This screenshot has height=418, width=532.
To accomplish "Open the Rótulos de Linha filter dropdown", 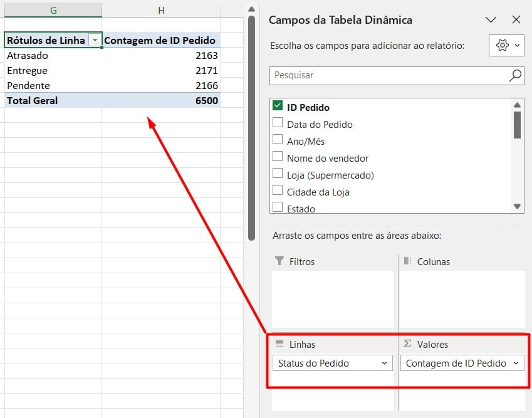I will tap(95, 40).
